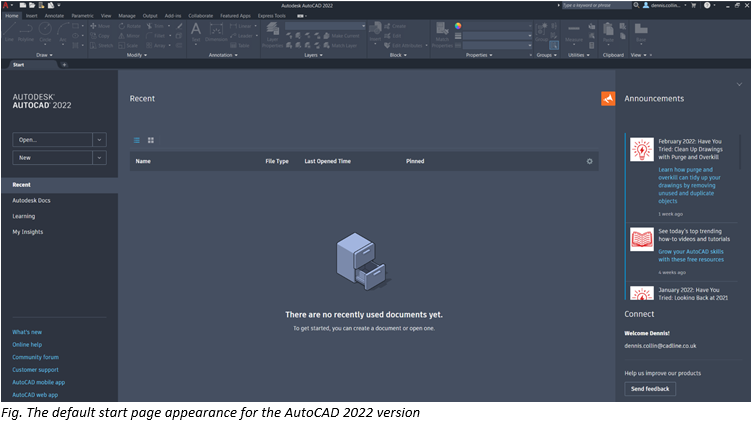Expand the Layers panel flyout
The height and width of the screenshot is (422, 752).
pos(313,55)
